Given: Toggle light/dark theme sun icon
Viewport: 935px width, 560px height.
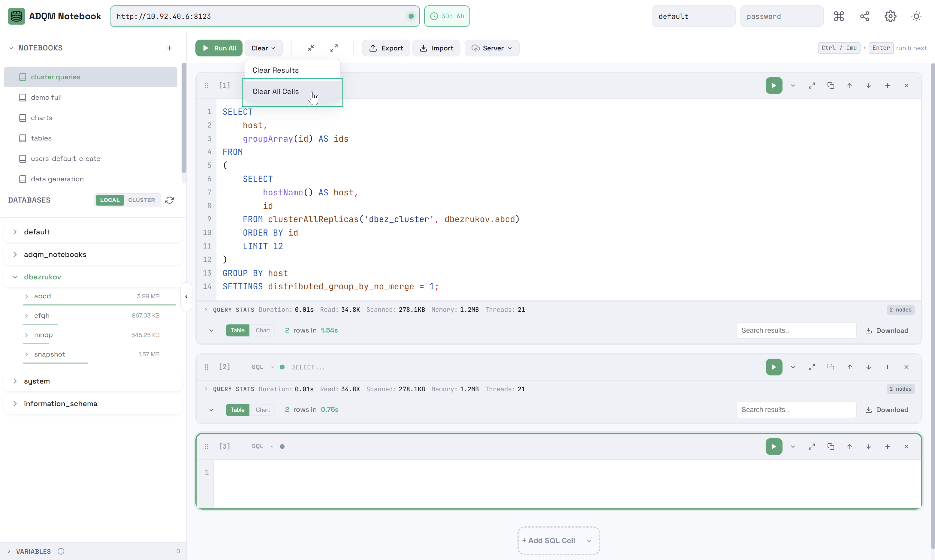Looking at the screenshot, I should (x=916, y=16).
